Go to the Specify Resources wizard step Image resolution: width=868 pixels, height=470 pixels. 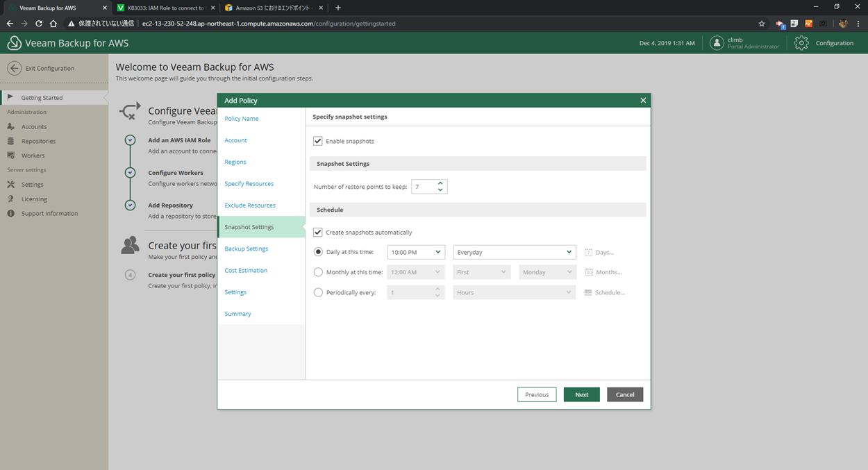249,184
